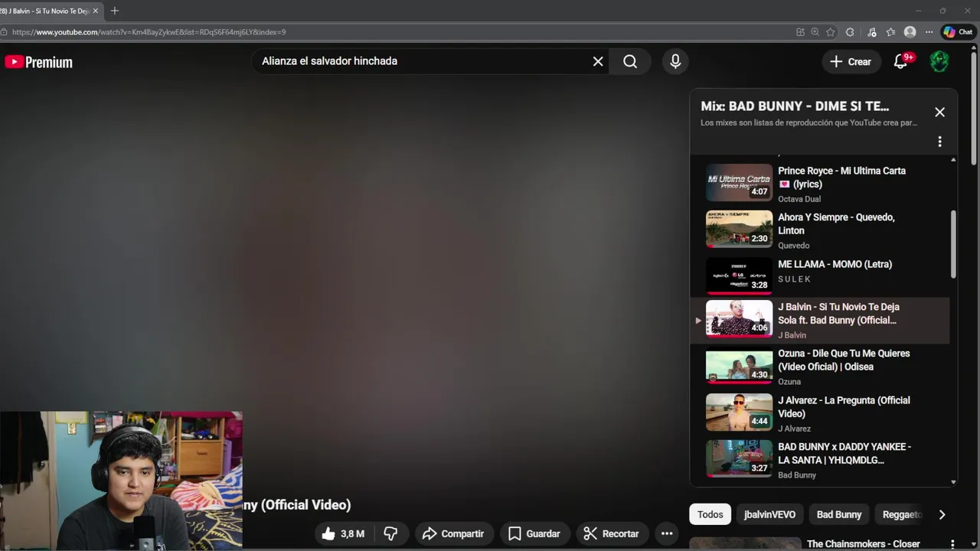Open the YouTube account avatar menu
This screenshot has width=980, height=551.
(x=939, y=62)
